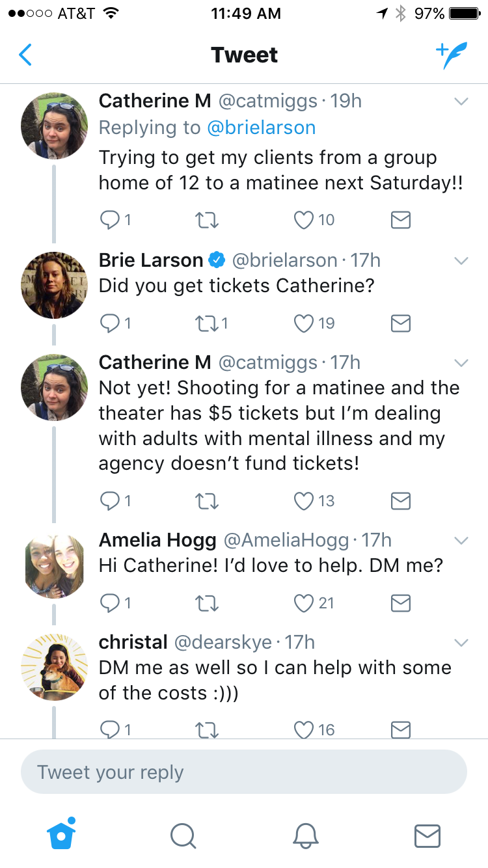This screenshot has width=488, height=868.
Task: Expand the menu arrow on Amelia Hogg's tweet
Action: (461, 541)
